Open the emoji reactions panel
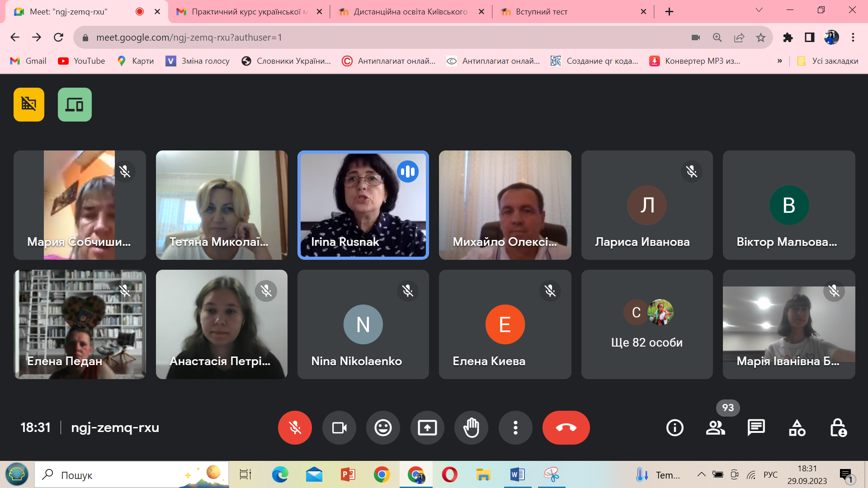 coord(383,427)
